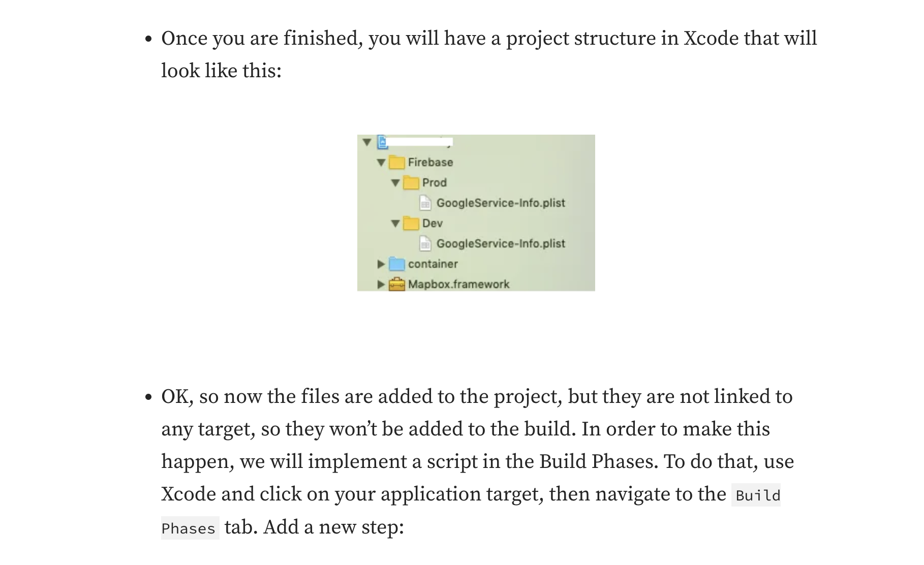Click the yellow Prod folder icon
Screen dimensions: 924x565
[411, 183]
